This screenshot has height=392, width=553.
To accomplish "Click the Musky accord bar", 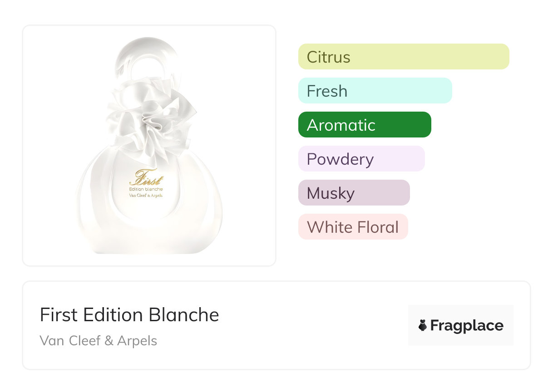I will click(x=354, y=193).
